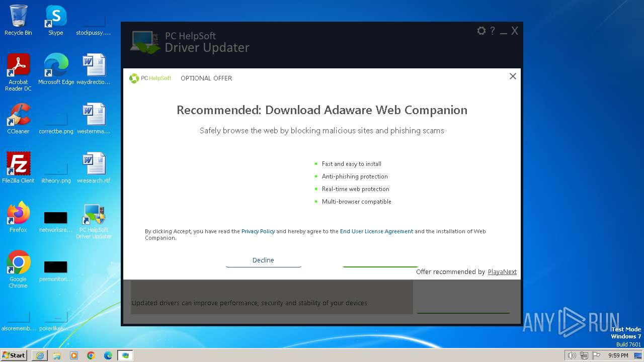Open Internet Explorer from the taskbar

pos(40,355)
